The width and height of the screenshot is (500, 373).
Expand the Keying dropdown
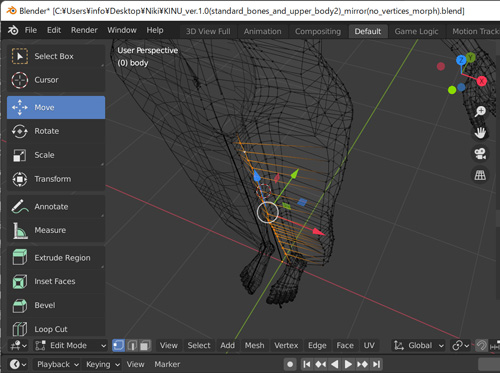[x=103, y=364]
